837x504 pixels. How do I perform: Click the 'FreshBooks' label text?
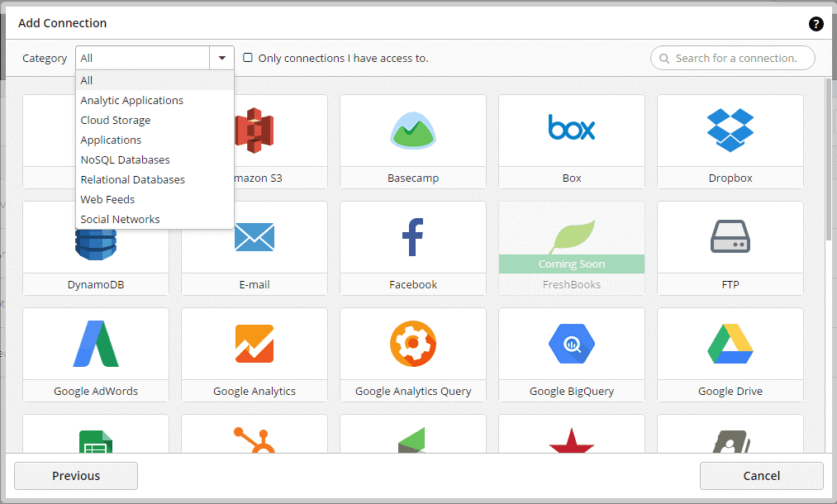pyautogui.click(x=572, y=284)
